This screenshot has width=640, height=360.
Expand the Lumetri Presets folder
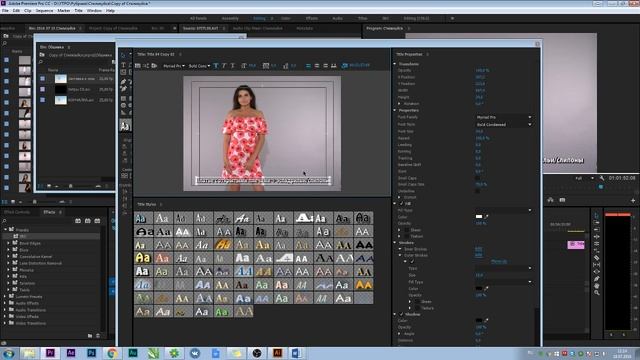click(5, 297)
